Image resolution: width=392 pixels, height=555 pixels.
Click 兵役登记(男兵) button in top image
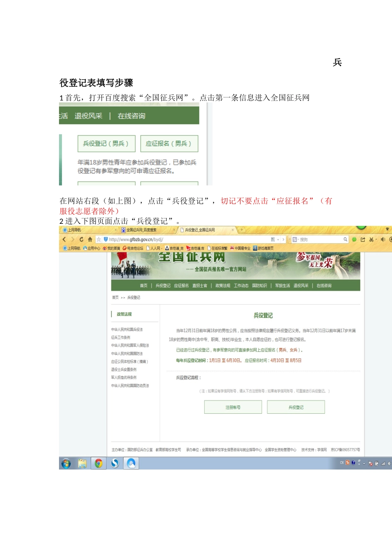[x=106, y=144]
